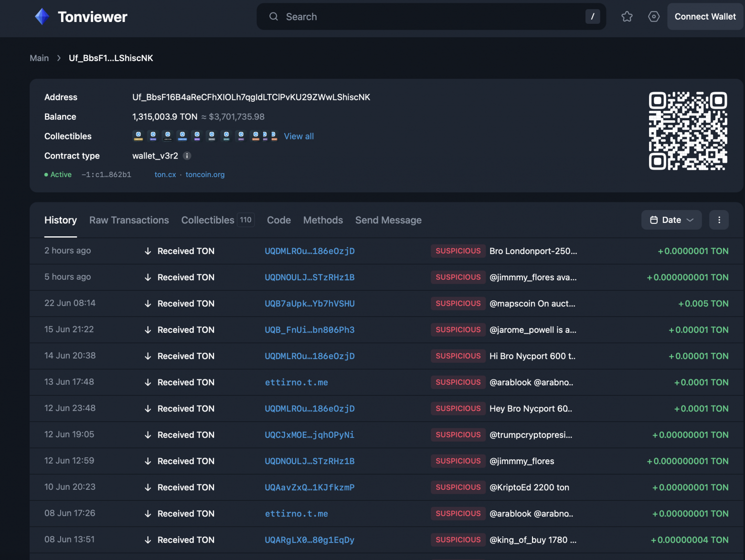Click the breadcrumb chevron after Main
The image size is (745, 560).
[59, 58]
